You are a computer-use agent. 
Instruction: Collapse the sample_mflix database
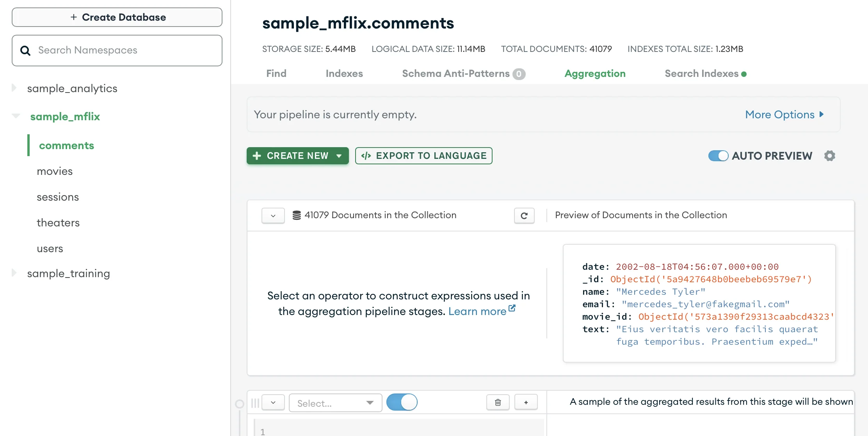pyautogui.click(x=15, y=116)
